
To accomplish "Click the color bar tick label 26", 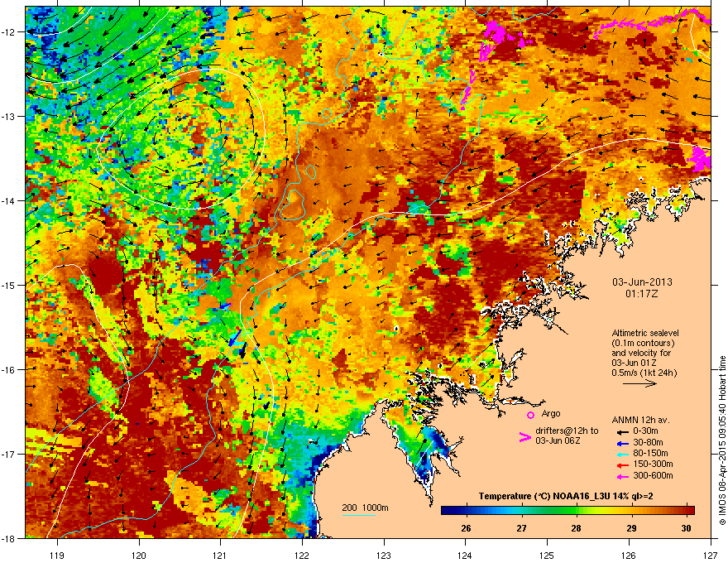I will (x=466, y=528).
